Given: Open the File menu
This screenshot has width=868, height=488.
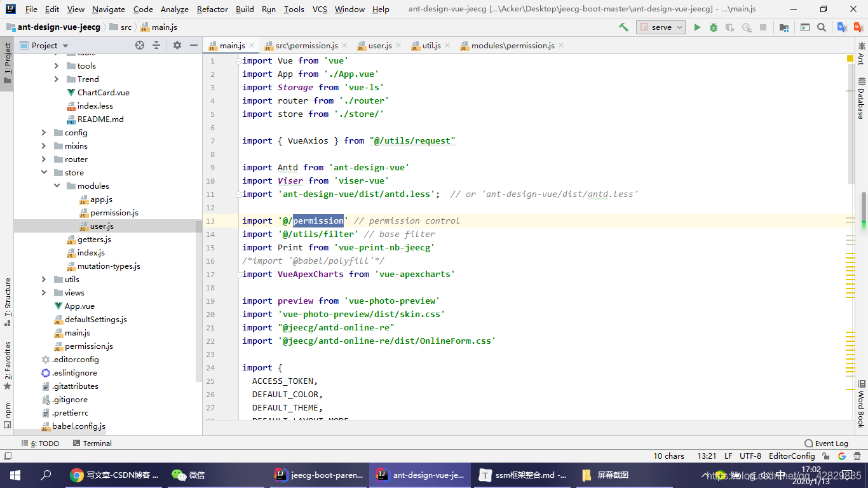Looking at the screenshot, I should click(x=31, y=9).
